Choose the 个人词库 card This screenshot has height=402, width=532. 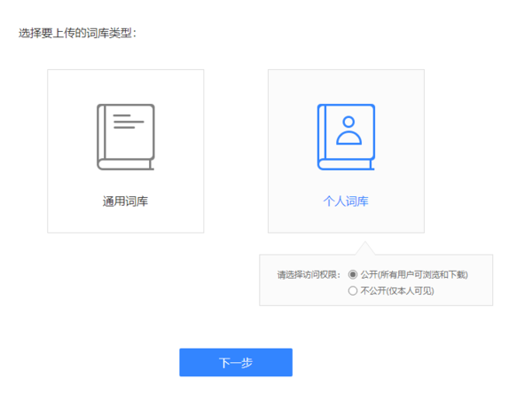point(346,89)
